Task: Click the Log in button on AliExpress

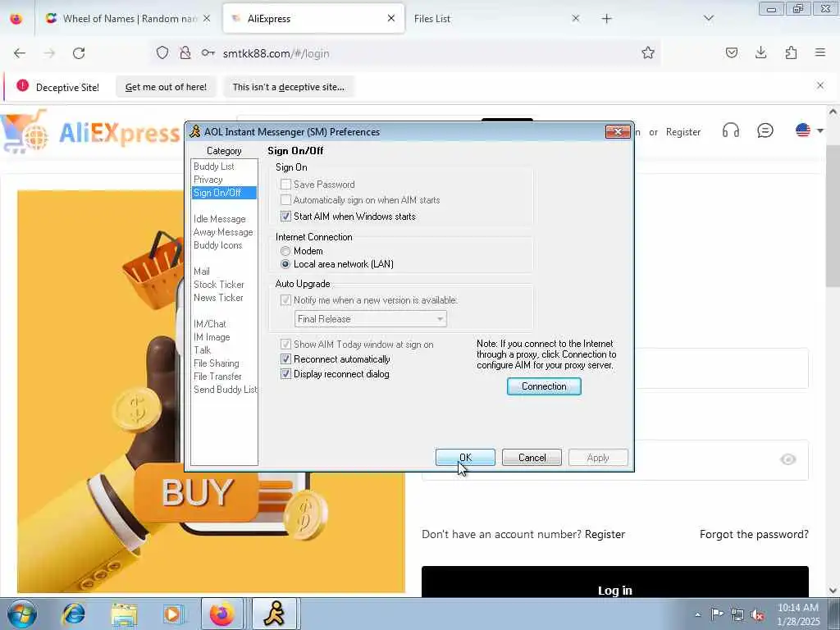Action: [614, 582]
